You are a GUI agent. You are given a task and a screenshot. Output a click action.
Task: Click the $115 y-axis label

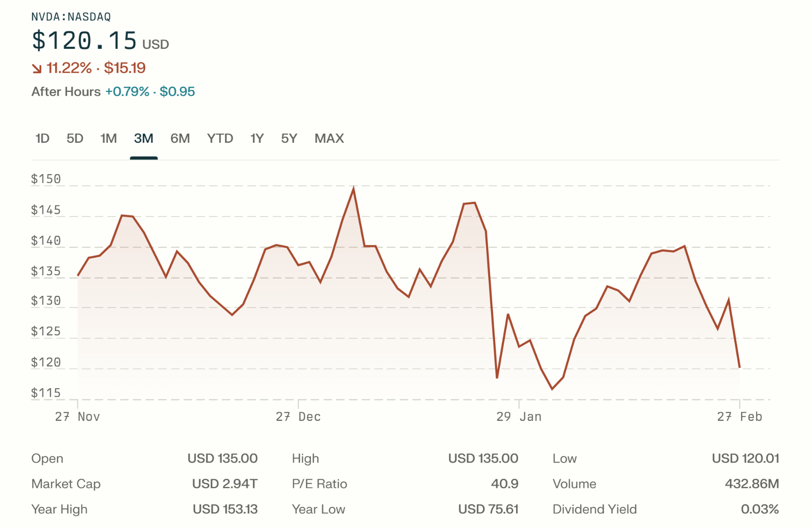point(46,393)
